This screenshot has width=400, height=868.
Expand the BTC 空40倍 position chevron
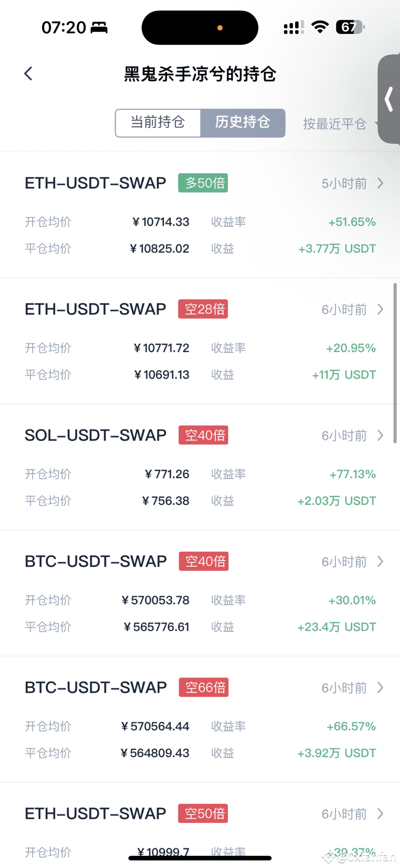pyautogui.click(x=380, y=561)
